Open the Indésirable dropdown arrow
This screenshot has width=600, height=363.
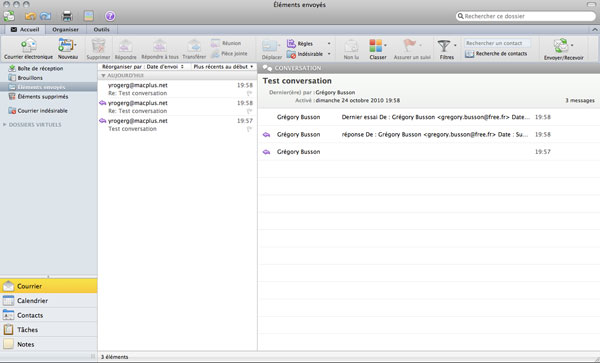pos(329,54)
